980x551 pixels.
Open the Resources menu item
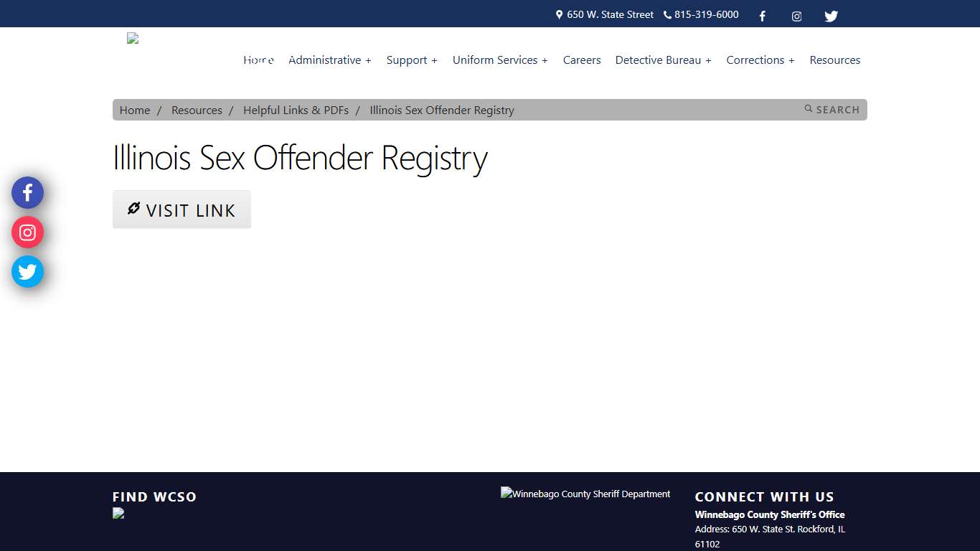[x=834, y=60]
